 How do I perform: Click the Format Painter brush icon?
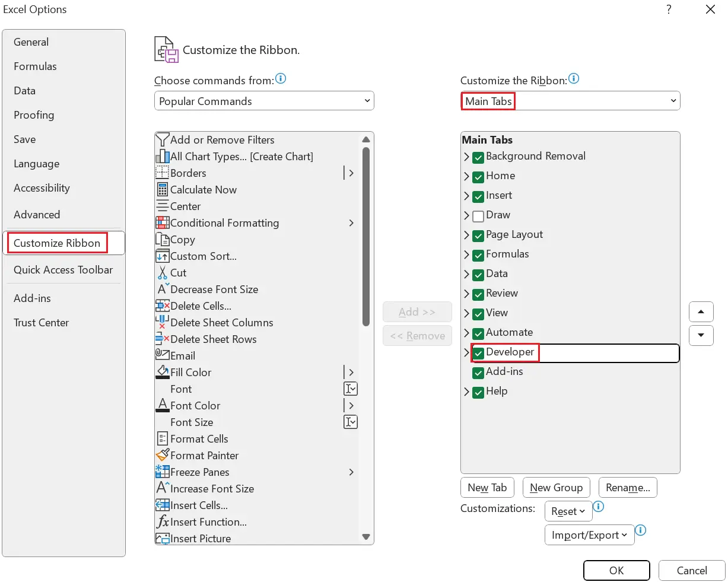(x=162, y=456)
